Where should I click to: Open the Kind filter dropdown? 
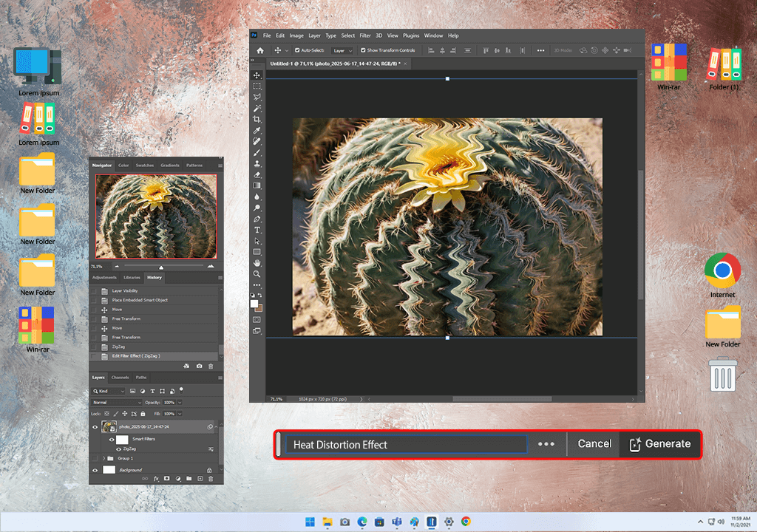click(109, 391)
